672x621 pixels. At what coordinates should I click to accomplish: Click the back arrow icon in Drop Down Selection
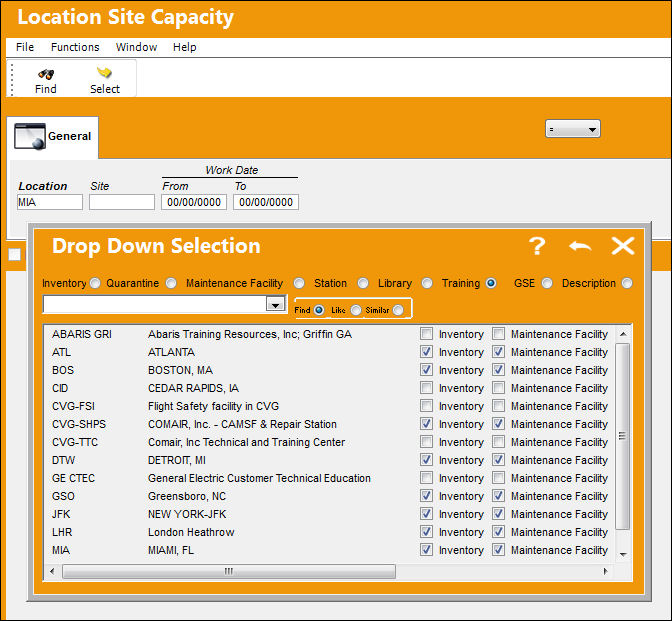click(580, 246)
